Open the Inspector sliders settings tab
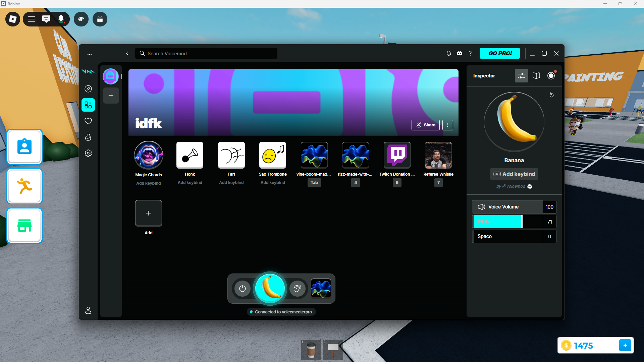 [522, 76]
